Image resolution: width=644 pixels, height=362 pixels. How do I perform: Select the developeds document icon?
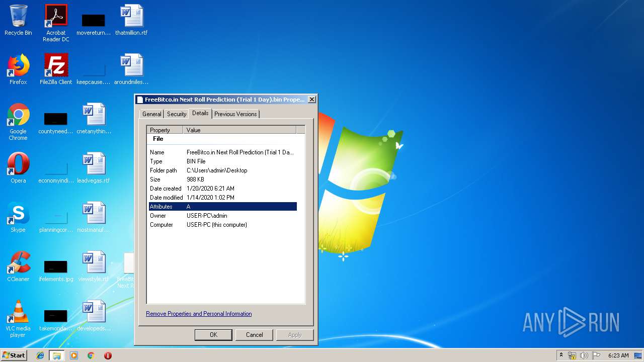[94, 316]
